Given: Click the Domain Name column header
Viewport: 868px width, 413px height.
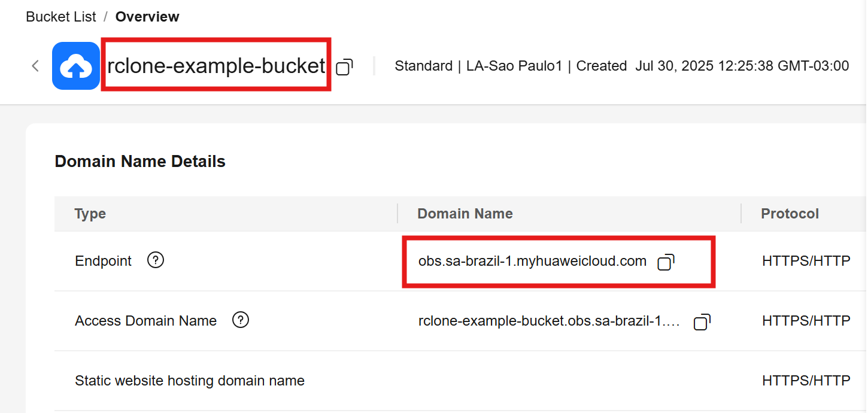Looking at the screenshot, I should pyautogui.click(x=465, y=213).
